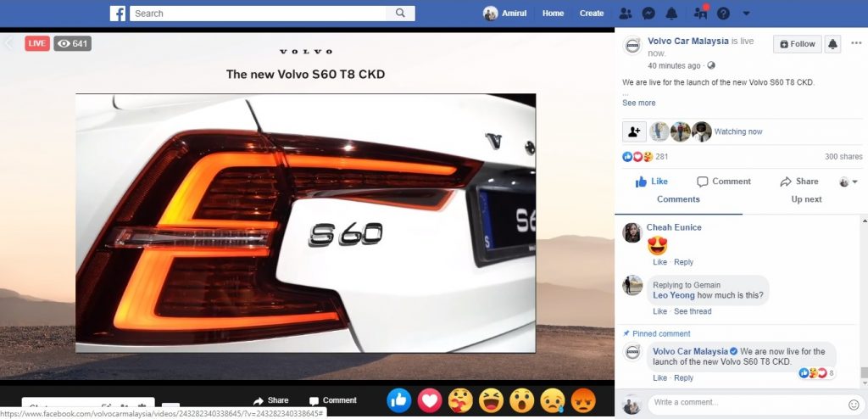Click the Amirul profile name
Screen dimensions: 868x419
point(515,14)
